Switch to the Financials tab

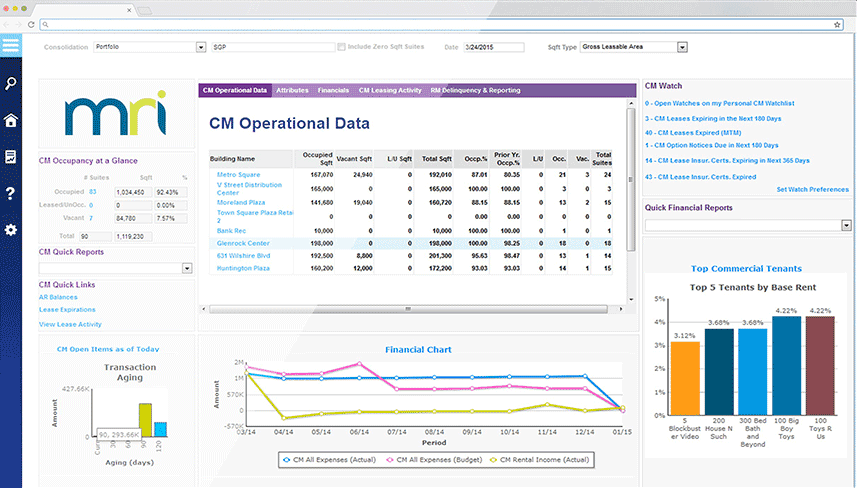click(x=333, y=90)
